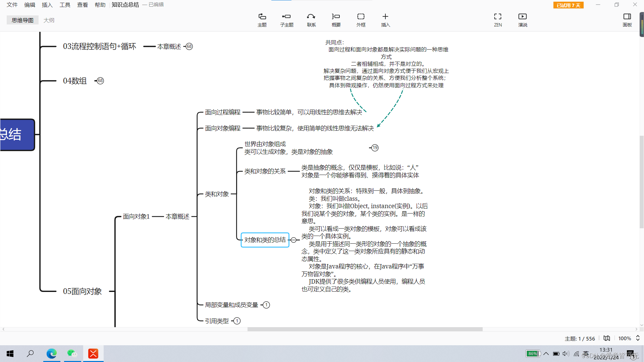Click the scroll left arrow
The height and width of the screenshot is (362, 644).
[x=3, y=329]
